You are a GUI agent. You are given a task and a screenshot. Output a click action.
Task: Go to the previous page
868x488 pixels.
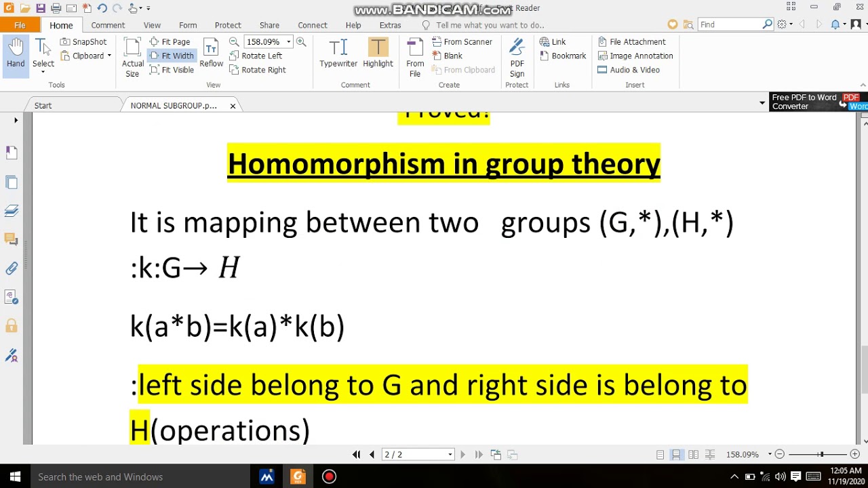coord(372,455)
